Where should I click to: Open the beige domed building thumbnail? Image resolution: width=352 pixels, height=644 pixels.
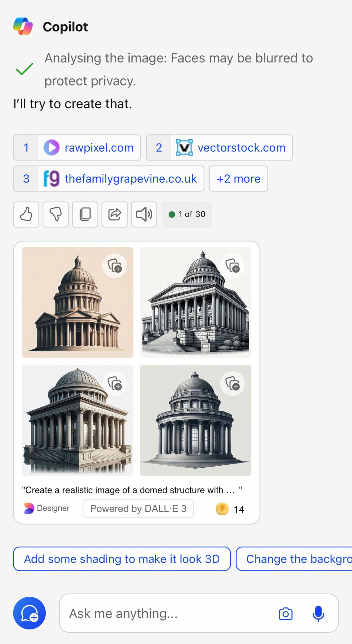tap(78, 302)
